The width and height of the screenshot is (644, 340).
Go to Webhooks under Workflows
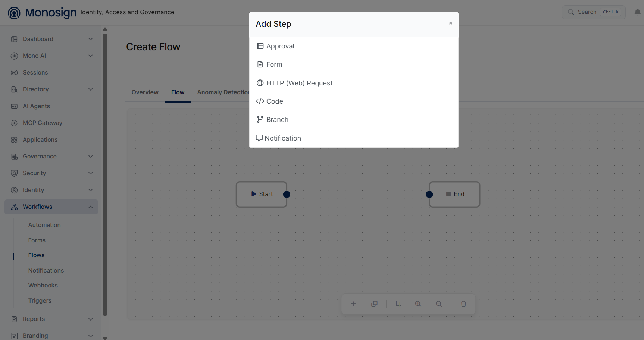[43, 286]
